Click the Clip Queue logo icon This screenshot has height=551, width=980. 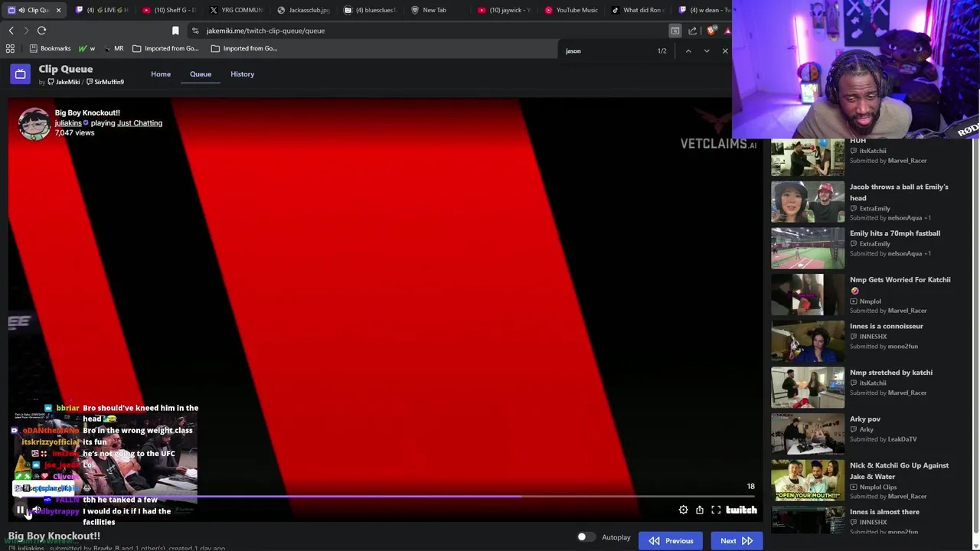[20, 74]
